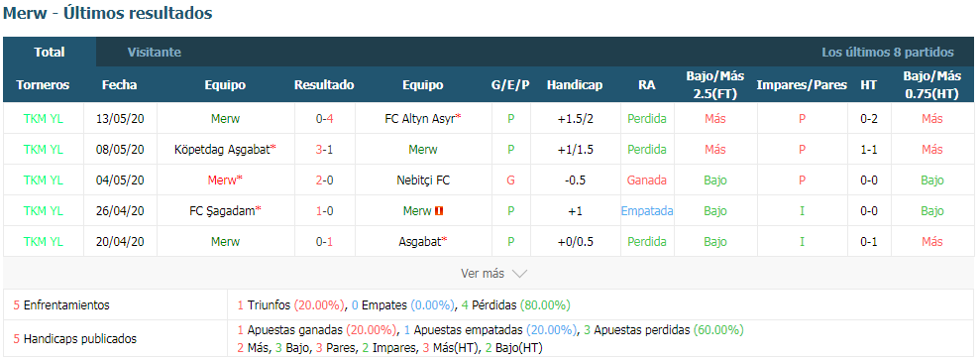Open FC Şagadam team link

[x=225, y=211]
